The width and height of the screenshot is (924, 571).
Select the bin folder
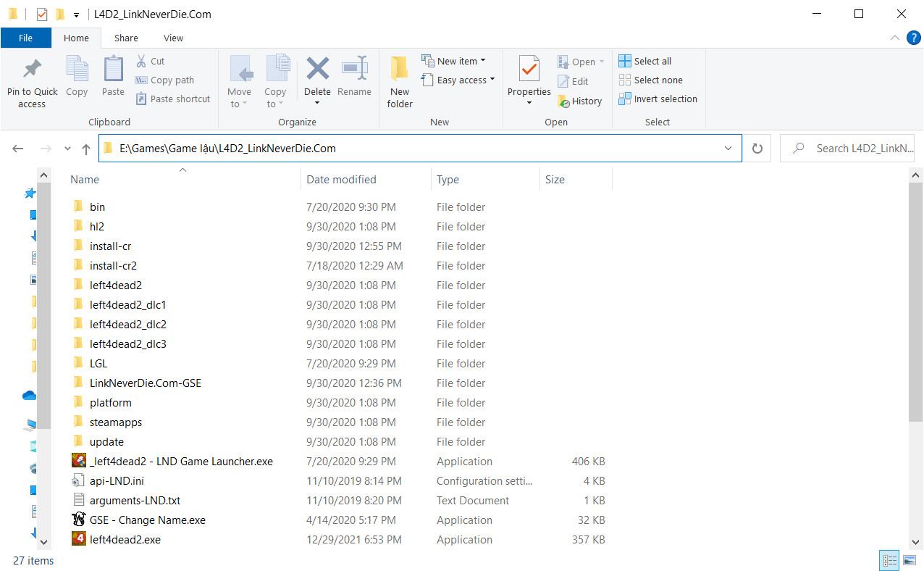[x=89, y=207]
